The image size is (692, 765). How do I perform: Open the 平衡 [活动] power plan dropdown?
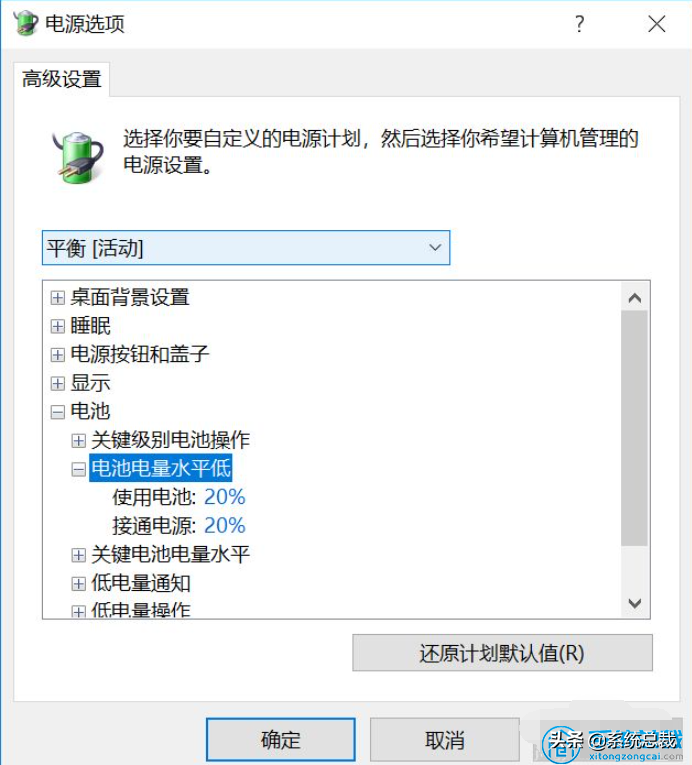pyautogui.click(x=246, y=248)
